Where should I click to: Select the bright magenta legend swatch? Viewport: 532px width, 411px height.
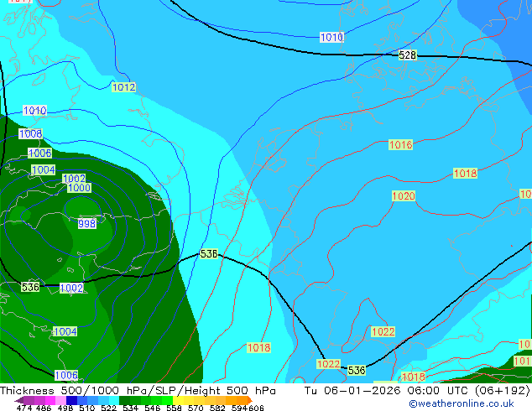(x=50, y=400)
